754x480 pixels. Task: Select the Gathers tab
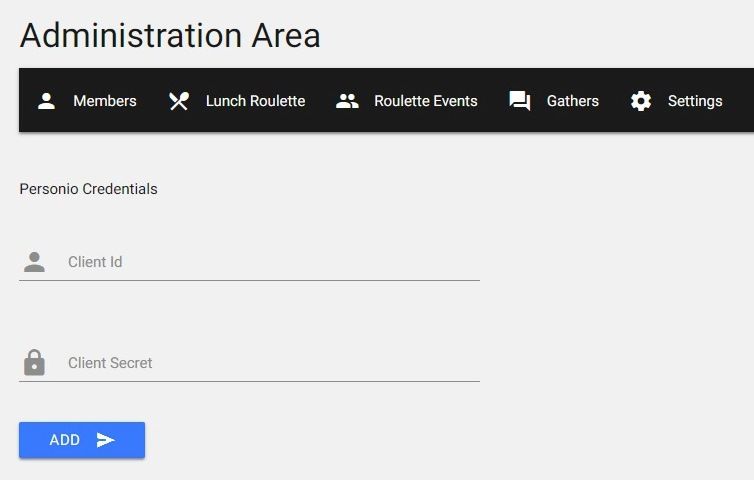(572, 101)
